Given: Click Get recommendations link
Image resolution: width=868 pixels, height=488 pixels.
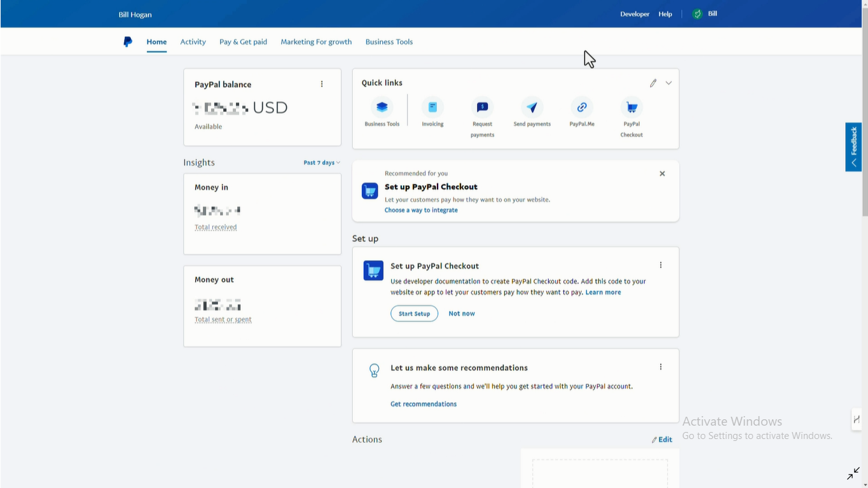Looking at the screenshot, I should 424,404.
